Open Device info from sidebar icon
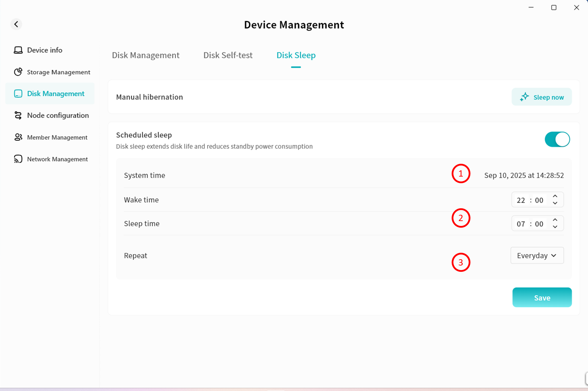The height and width of the screenshot is (391, 588). tap(18, 50)
